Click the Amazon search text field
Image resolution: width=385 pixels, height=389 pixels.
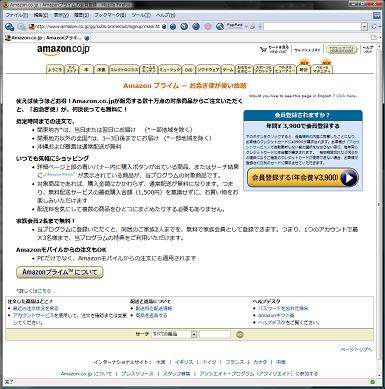[x=215, y=334]
